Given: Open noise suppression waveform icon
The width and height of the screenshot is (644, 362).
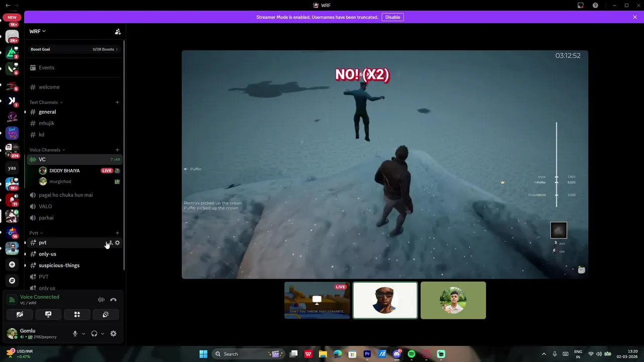Looking at the screenshot, I should coord(101,300).
